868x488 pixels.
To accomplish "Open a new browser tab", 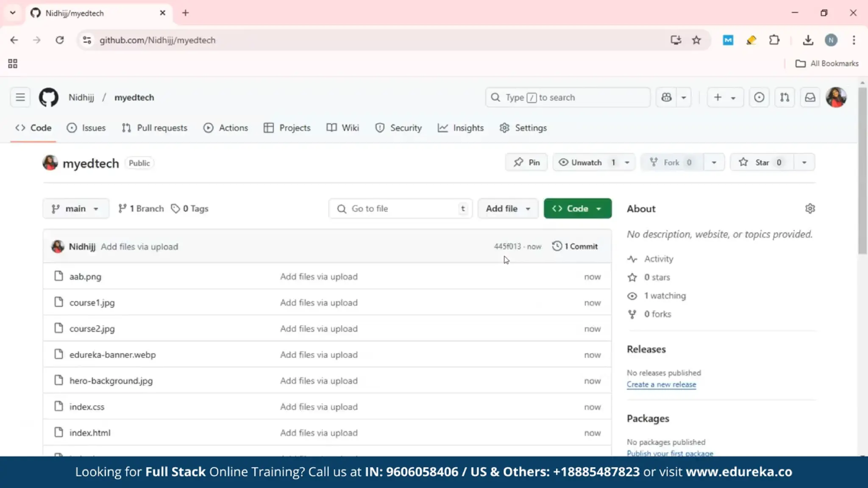I will click(185, 13).
